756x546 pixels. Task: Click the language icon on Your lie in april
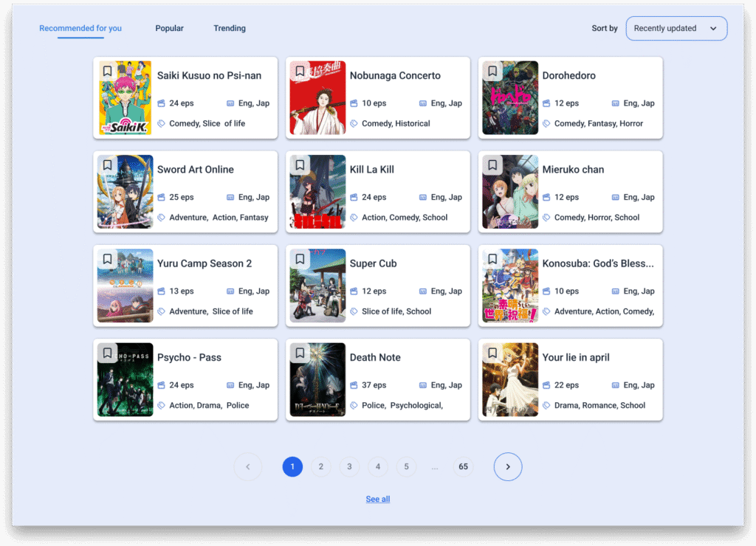tap(615, 385)
